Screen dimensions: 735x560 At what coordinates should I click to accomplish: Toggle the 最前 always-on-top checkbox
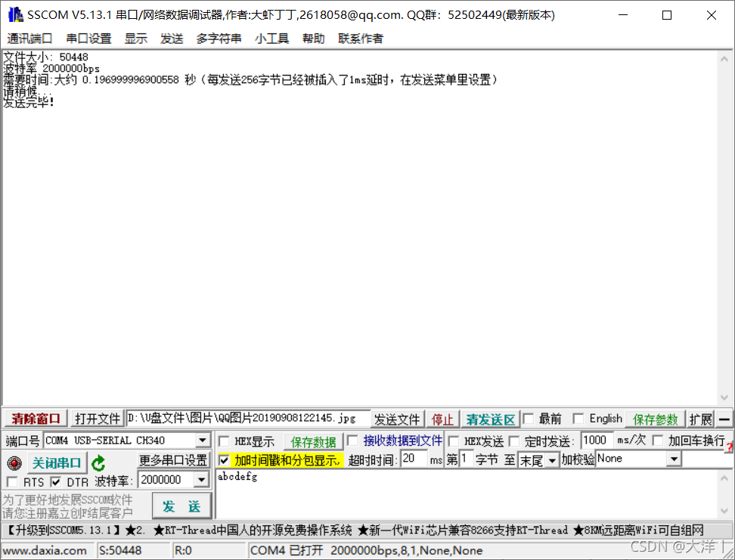529,419
